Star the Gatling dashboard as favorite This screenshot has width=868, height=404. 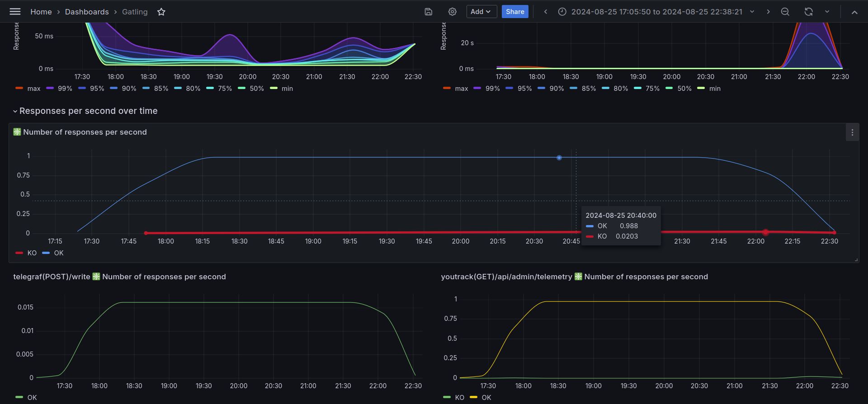point(161,12)
